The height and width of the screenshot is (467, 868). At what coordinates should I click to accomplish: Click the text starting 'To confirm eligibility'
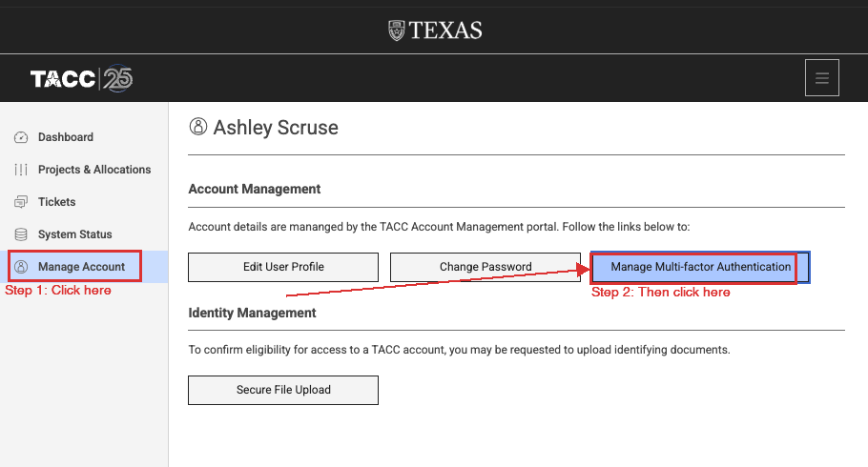pos(459,350)
